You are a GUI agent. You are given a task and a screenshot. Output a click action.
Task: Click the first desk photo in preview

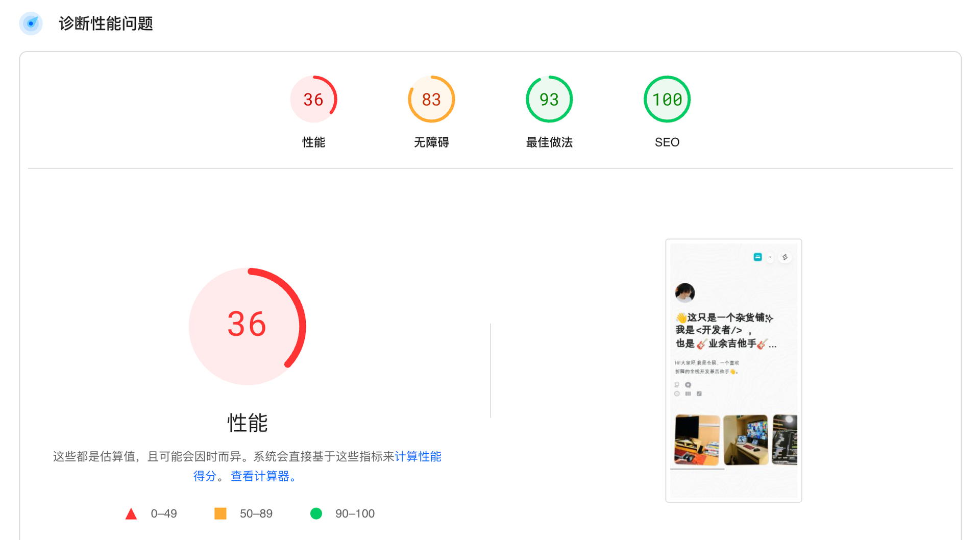point(697,439)
